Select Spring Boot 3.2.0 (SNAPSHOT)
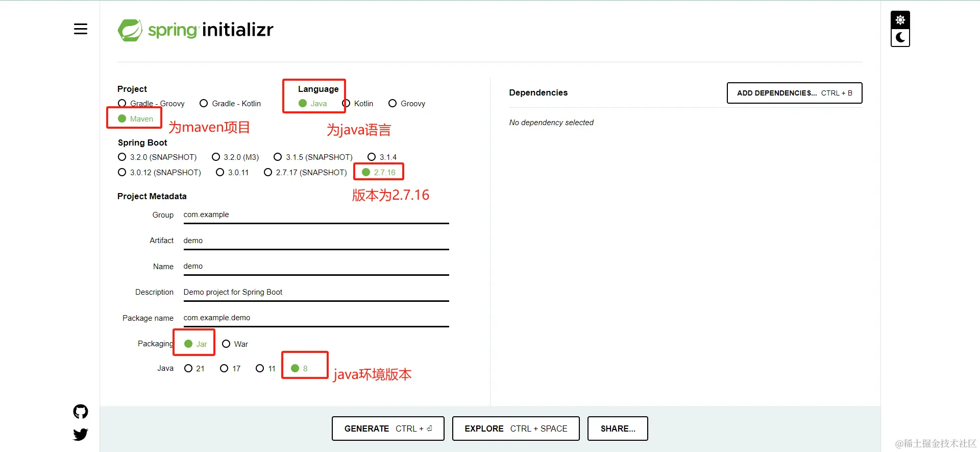Screen dimensions: 980x452 (157, 157)
